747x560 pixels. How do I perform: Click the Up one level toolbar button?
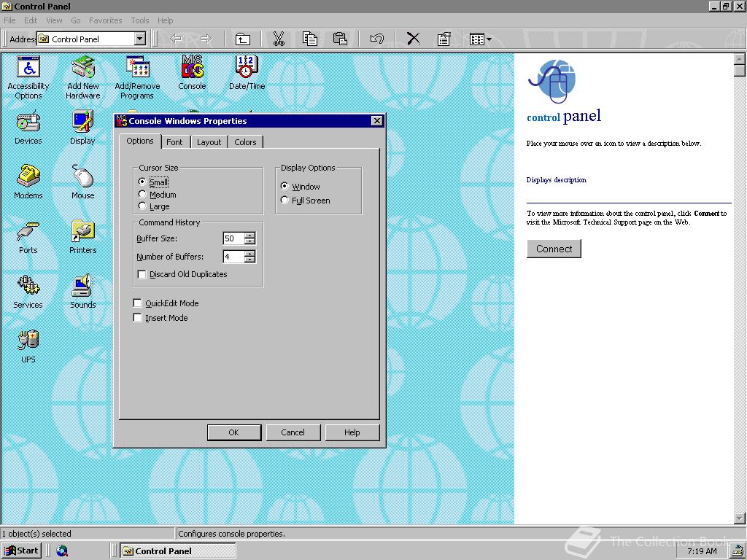243,39
